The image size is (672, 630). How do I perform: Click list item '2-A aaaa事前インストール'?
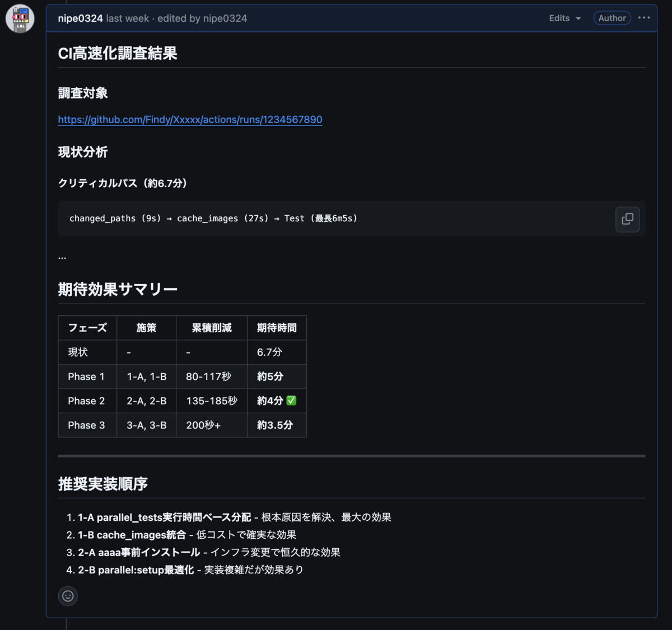[139, 552]
